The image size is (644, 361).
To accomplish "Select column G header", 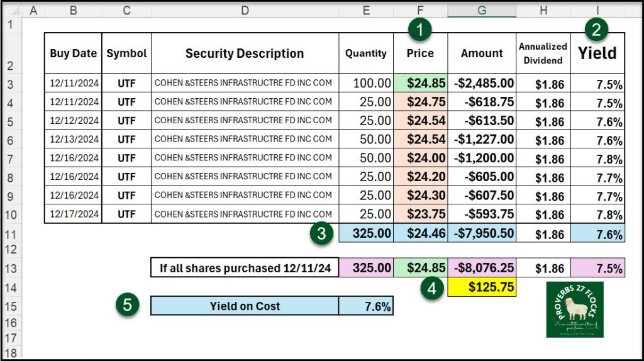I will [x=482, y=9].
